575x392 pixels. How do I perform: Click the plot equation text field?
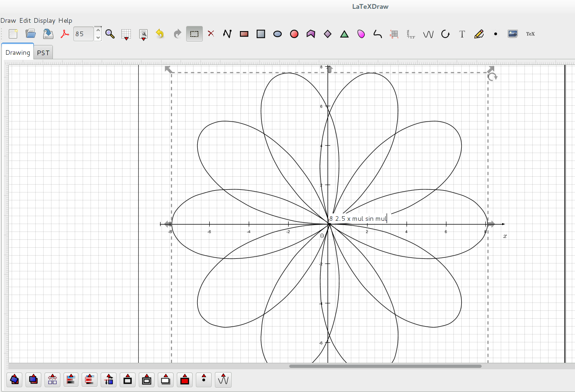click(357, 218)
